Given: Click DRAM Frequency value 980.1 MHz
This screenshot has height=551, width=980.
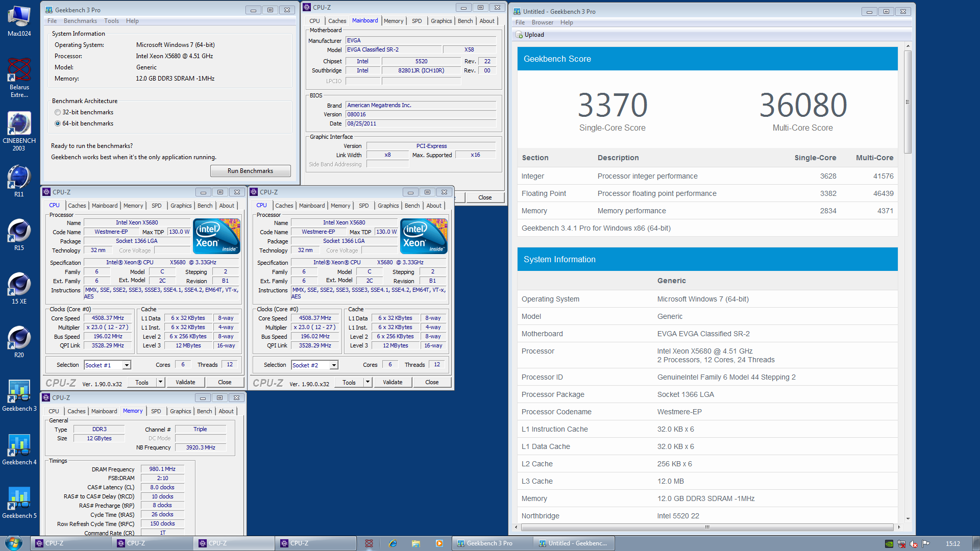Looking at the screenshot, I should 162,469.
